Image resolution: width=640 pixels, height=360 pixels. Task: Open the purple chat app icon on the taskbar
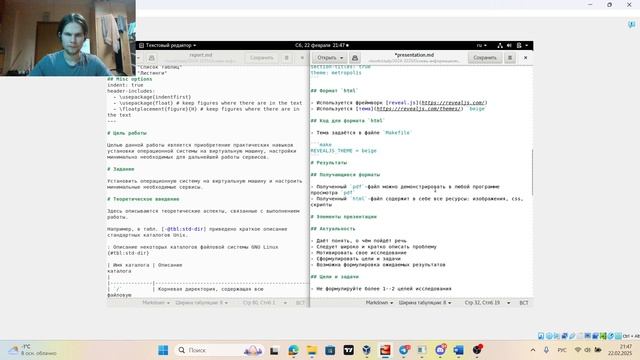tap(440, 350)
